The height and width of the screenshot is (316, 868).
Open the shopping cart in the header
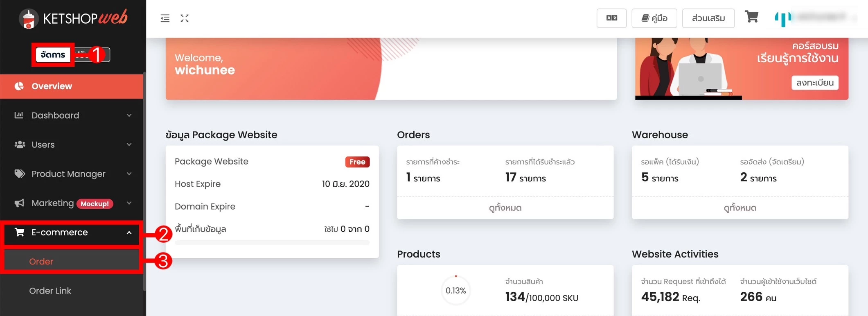751,17
